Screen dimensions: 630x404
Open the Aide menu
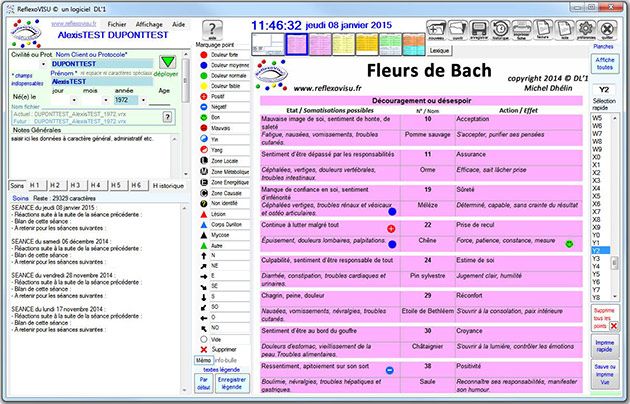pyautogui.click(x=178, y=24)
